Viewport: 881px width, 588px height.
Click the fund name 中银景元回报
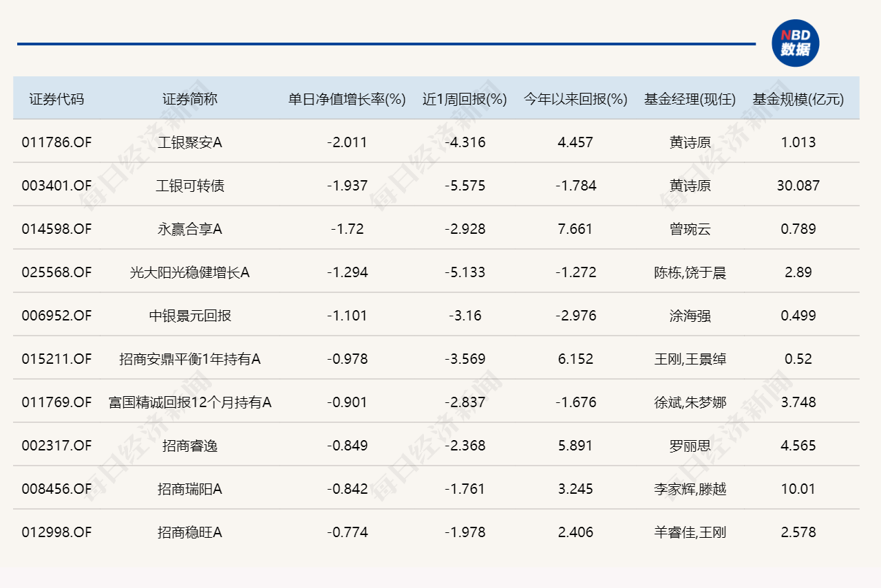point(190,316)
